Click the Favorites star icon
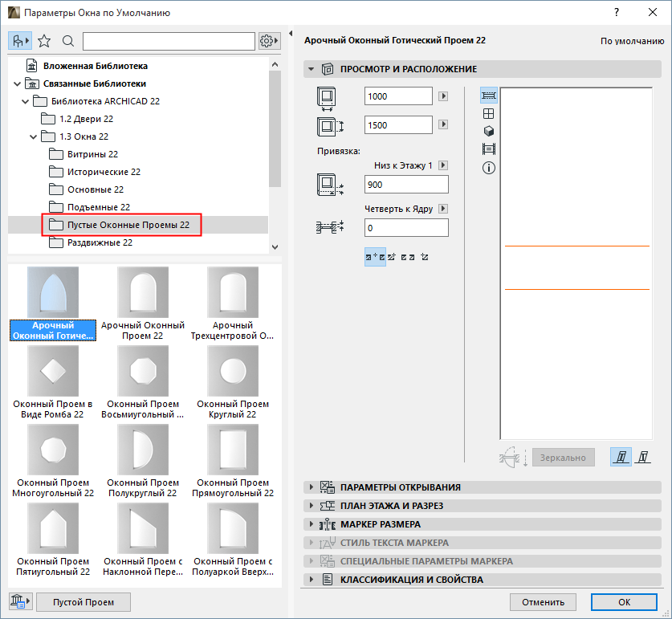Viewport: 672px width, 619px height. tap(44, 41)
